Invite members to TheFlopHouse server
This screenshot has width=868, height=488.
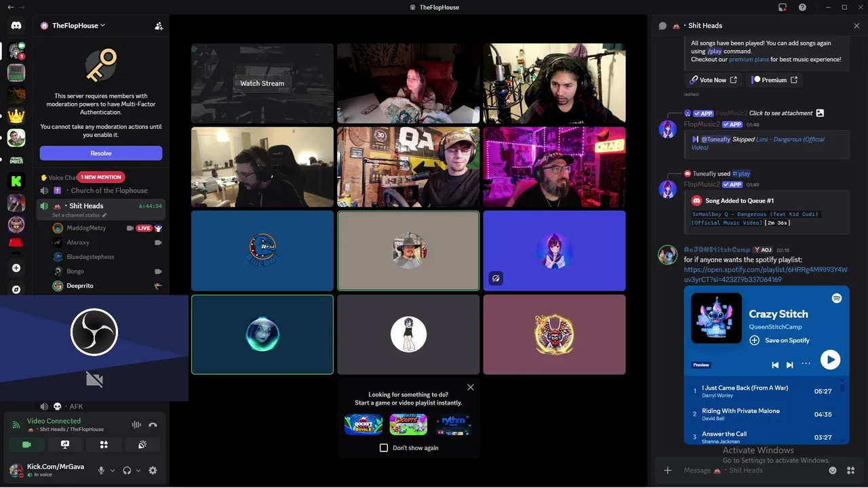coord(159,26)
